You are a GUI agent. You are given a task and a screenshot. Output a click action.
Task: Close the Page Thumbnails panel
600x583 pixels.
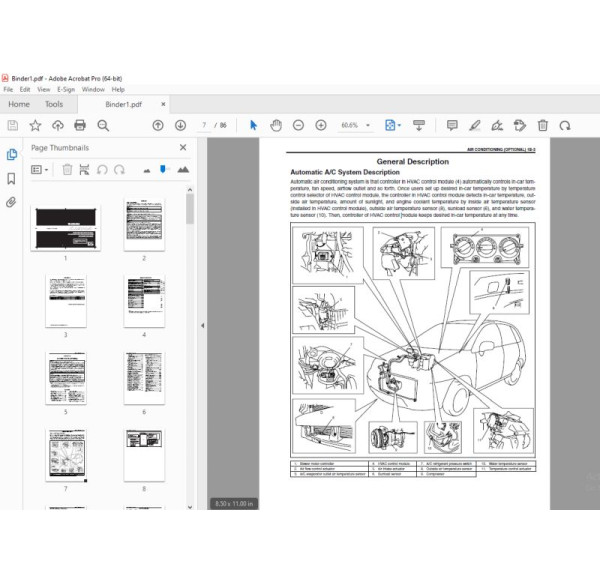click(182, 148)
